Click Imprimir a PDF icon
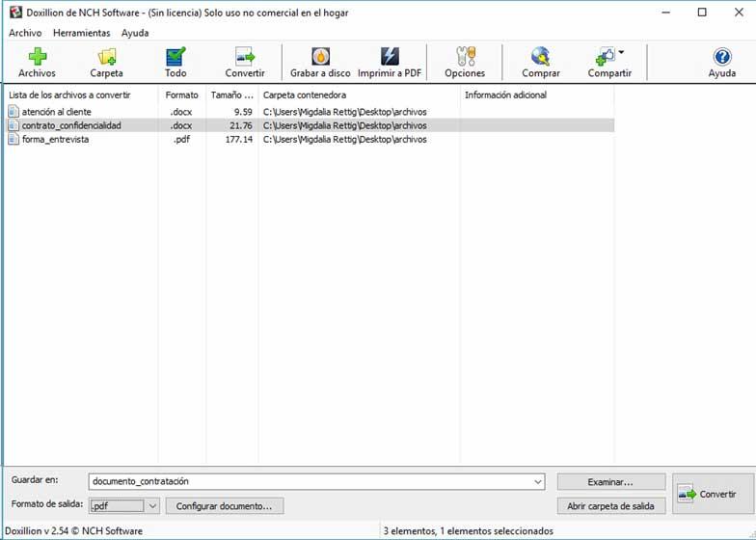 coord(390,56)
